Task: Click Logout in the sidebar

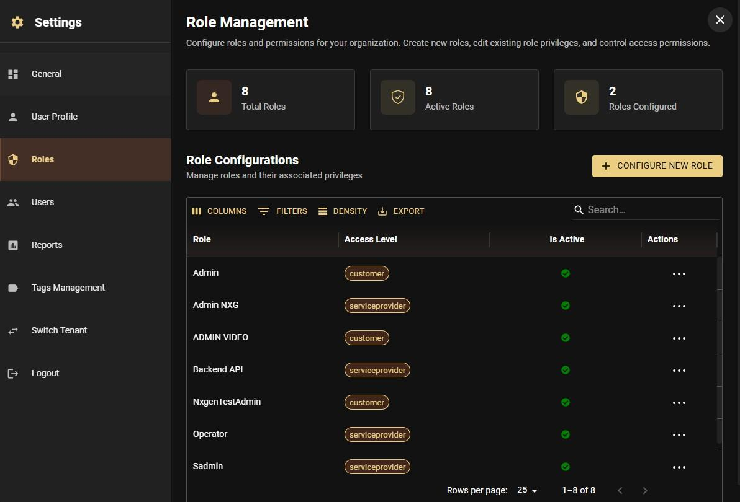Action: pyautogui.click(x=85, y=373)
